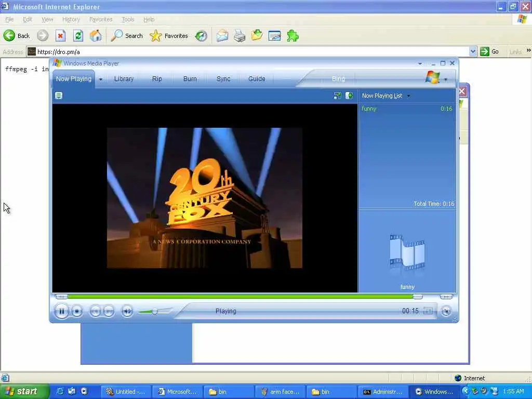Screen dimensions: 532x399
Task: Skip to previous track
Action: 96,311
